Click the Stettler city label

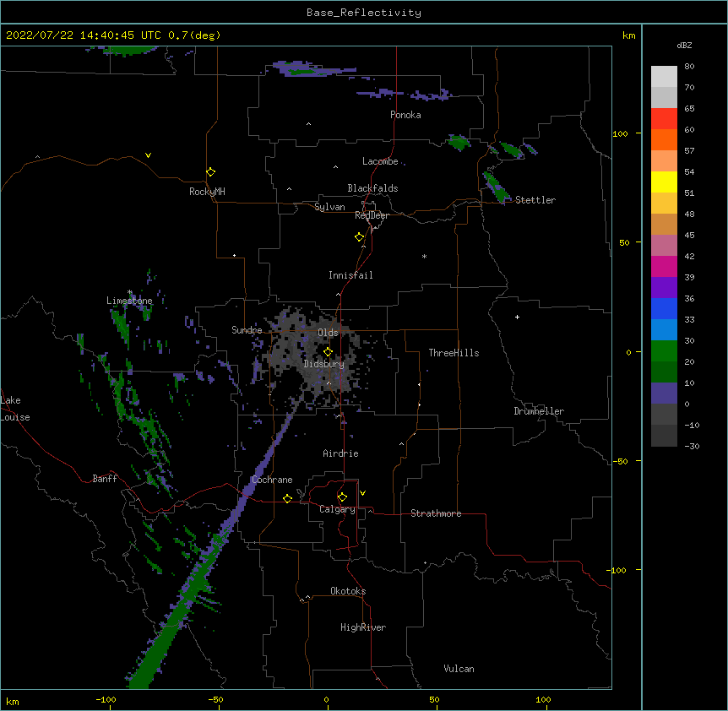click(x=535, y=200)
